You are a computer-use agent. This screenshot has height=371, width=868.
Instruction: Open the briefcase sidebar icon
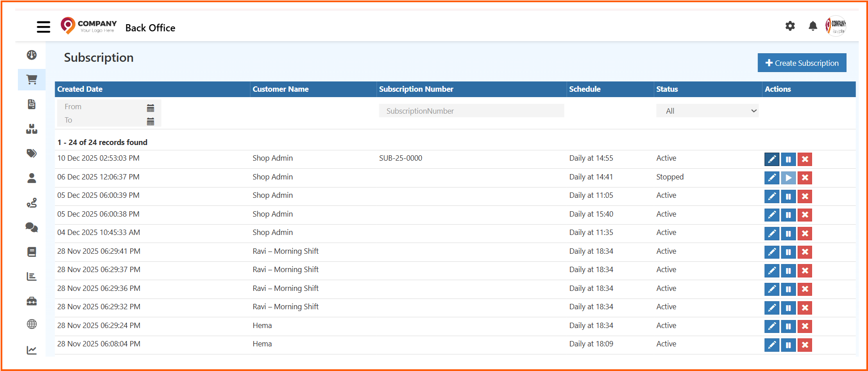point(32,301)
